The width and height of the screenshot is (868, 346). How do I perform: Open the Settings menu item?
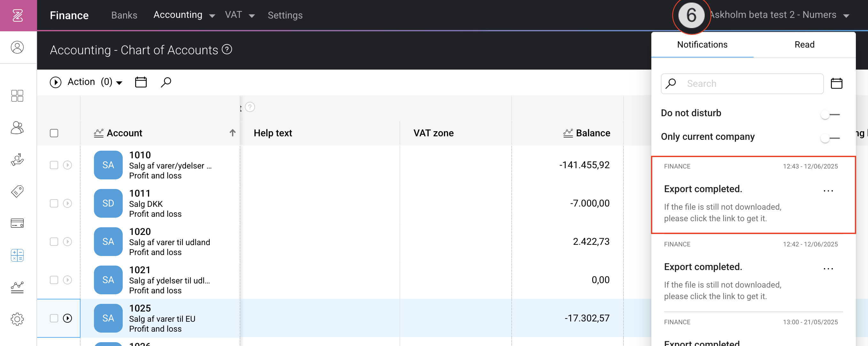tap(285, 15)
